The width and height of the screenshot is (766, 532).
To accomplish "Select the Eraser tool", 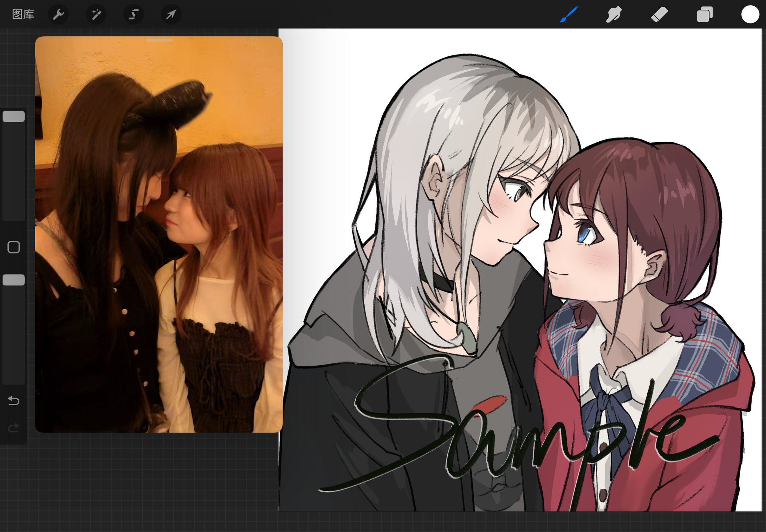I will pos(659,15).
